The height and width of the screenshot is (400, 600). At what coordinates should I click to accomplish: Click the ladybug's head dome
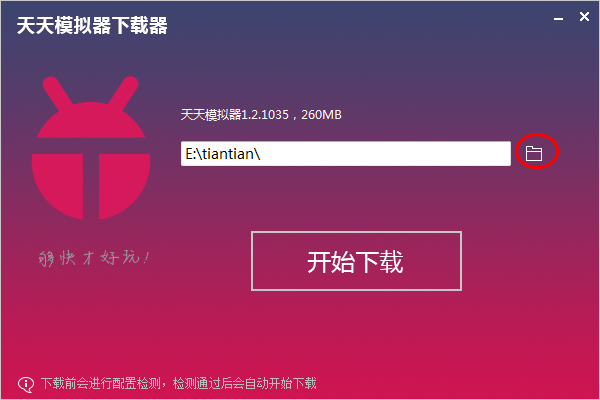91,120
